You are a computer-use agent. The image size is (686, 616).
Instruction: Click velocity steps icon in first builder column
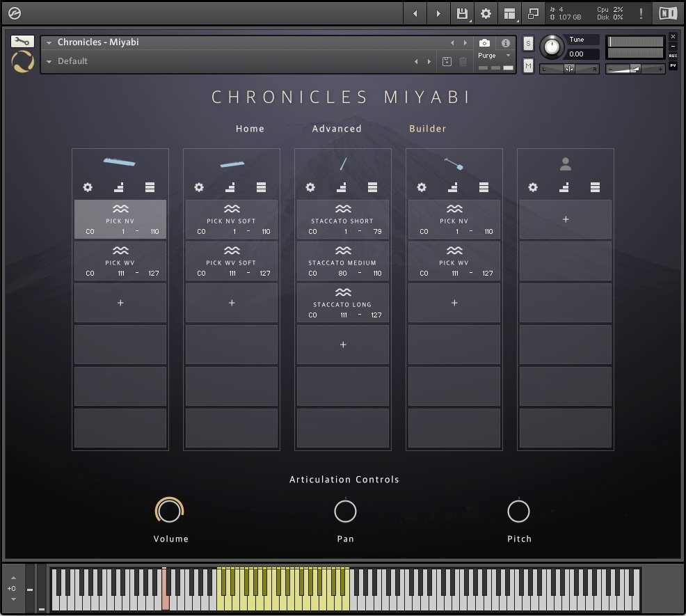[118, 187]
